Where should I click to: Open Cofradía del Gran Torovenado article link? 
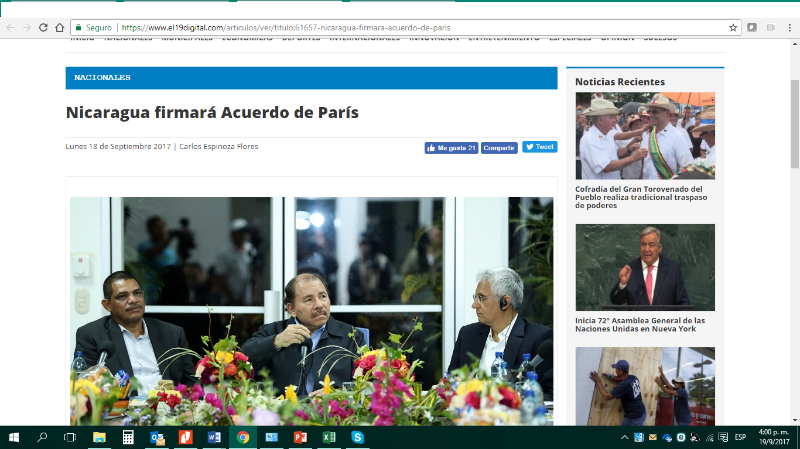pyautogui.click(x=641, y=197)
